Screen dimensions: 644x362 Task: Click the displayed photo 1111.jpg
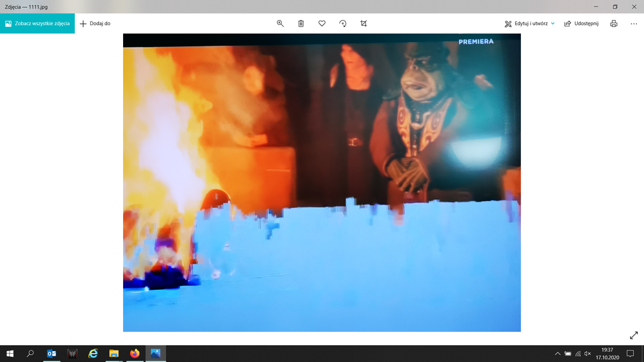click(322, 183)
